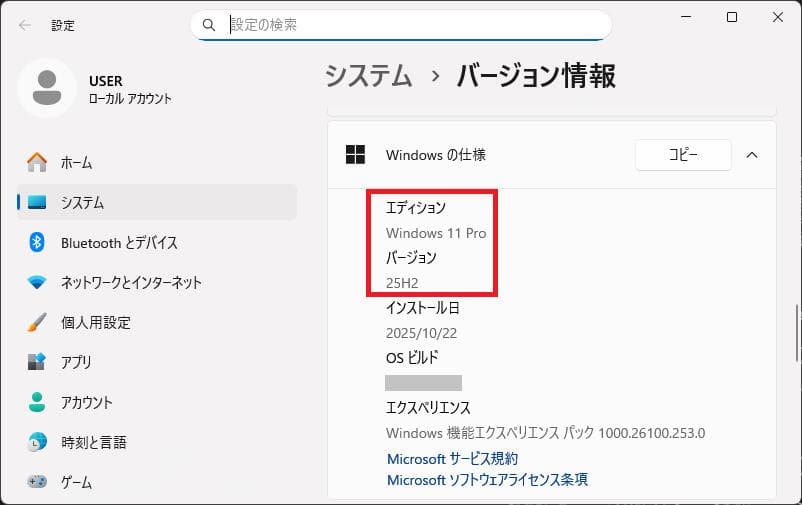The height and width of the screenshot is (505, 802).
Task: Click the personalization paintbrush icon
Action: 37,322
